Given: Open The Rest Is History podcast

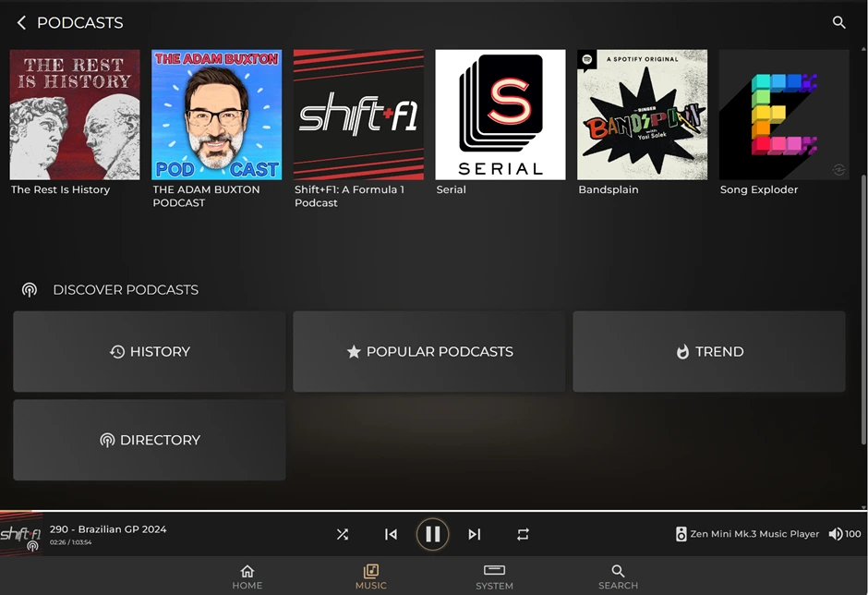Looking at the screenshot, I should (75, 115).
